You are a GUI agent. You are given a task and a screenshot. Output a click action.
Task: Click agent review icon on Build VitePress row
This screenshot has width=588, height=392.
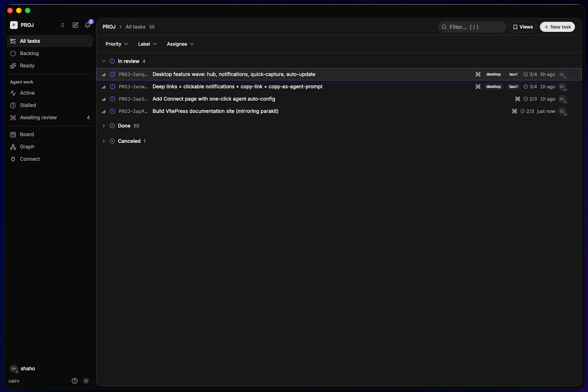pos(514,111)
